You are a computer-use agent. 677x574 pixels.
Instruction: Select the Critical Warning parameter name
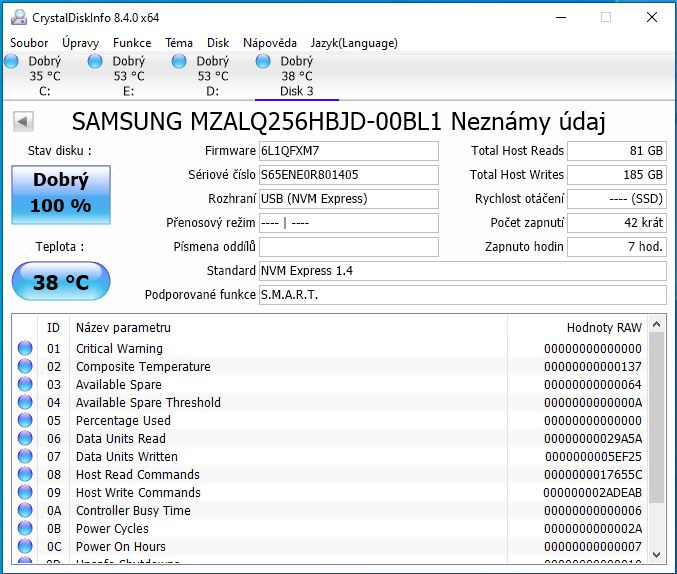(119, 349)
